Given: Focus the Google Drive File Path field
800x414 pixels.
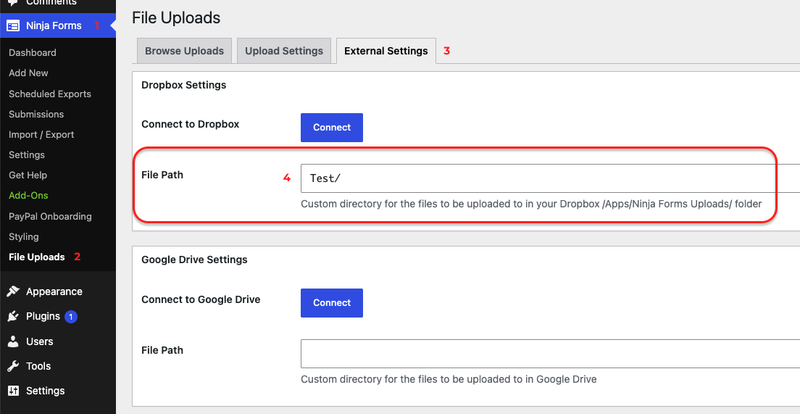Looking at the screenshot, I should coord(550,354).
